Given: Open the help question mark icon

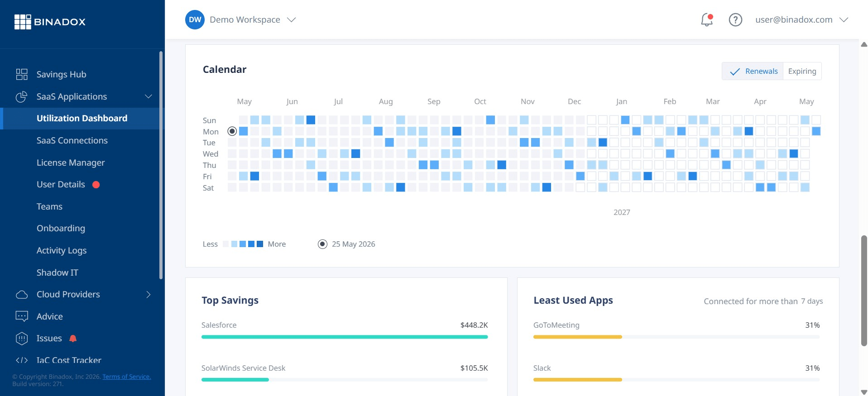Looking at the screenshot, I should pos(735,20).
